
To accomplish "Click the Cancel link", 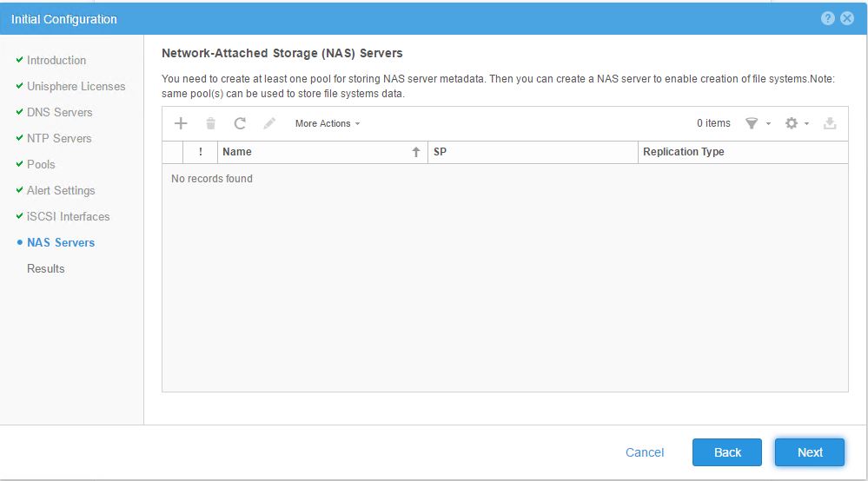I will click(645, 451).
